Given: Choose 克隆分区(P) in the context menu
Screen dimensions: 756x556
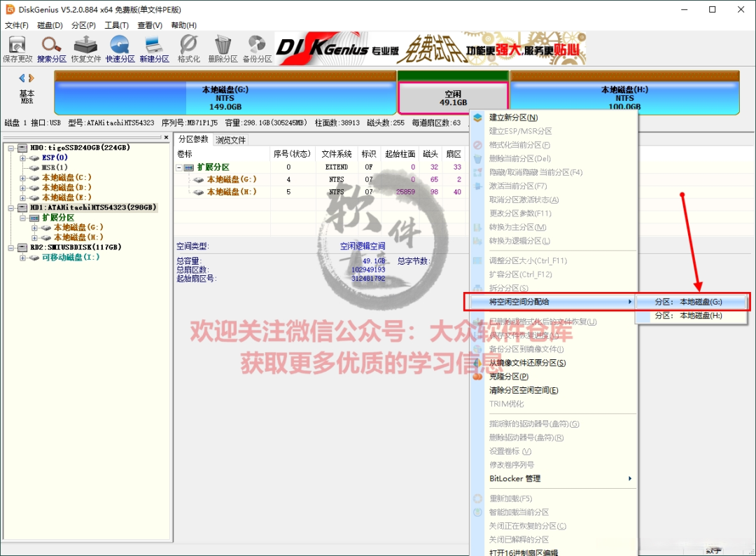Looking at the screenshot, I should [x=554, y=377].
